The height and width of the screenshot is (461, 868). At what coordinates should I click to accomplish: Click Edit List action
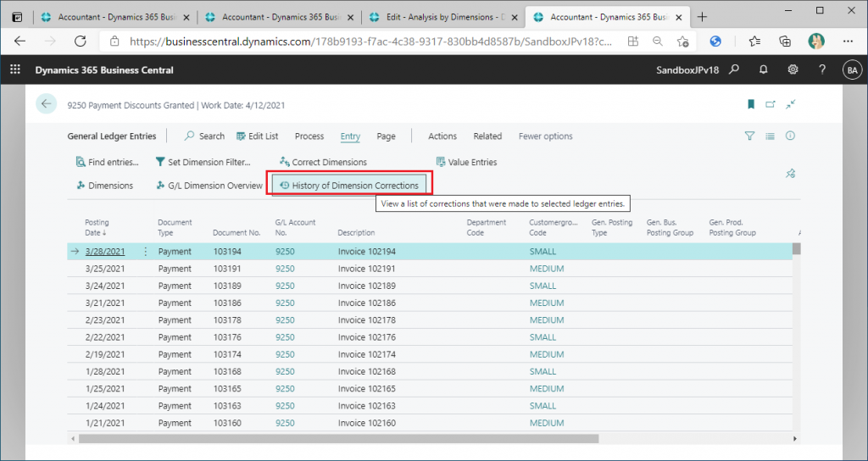point(258,136)
